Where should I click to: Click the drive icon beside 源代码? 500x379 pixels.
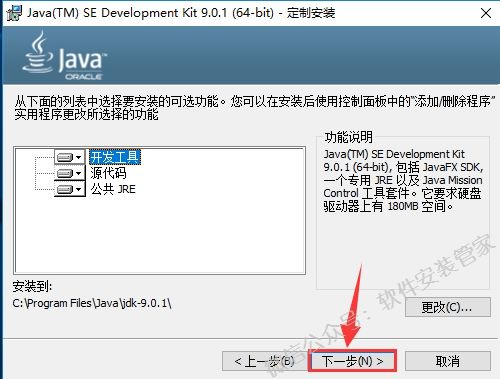click(x=65, y=173)
